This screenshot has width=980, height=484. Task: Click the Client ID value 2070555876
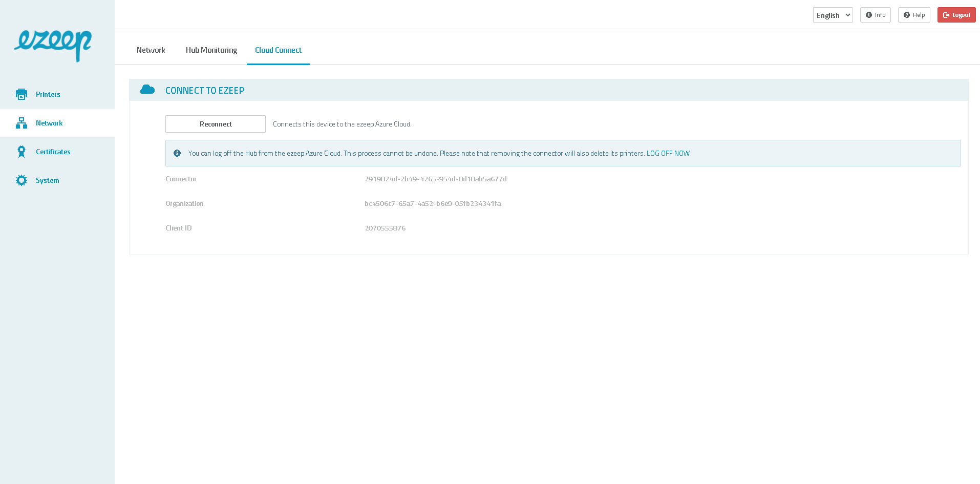(x=385, y=228)
